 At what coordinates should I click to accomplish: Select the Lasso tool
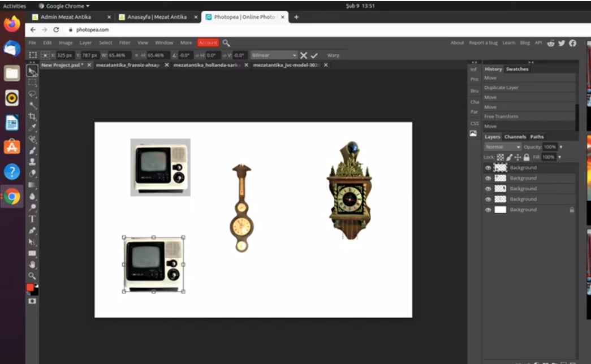(32, 94)
